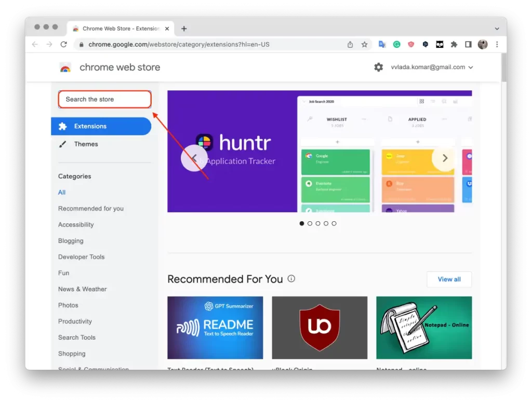532x403 pixels.
Task: Click the info icon beside Recommended For You
Action: [x=291, y=279]
